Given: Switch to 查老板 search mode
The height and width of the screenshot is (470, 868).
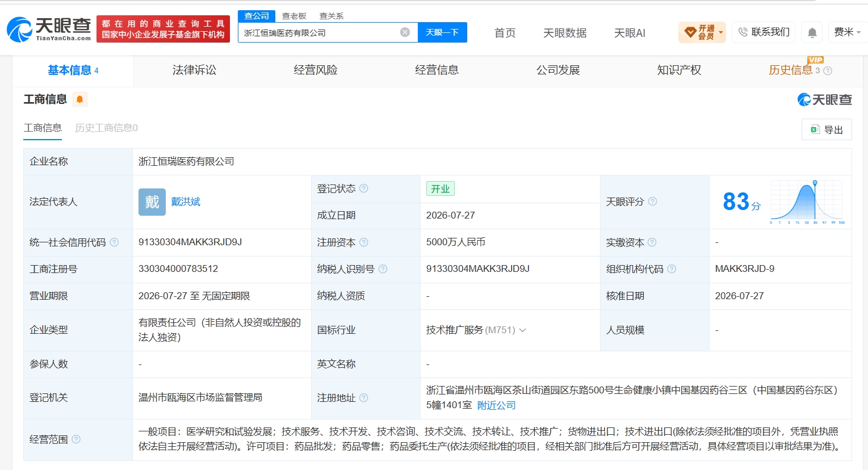Looking at the screenshot, I should 294,16.
